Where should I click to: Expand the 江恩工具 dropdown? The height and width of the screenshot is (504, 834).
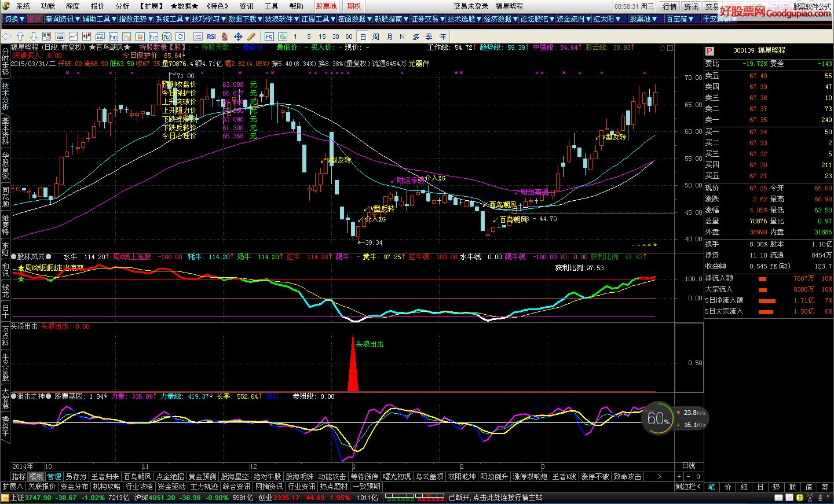[x=318, y=19]
